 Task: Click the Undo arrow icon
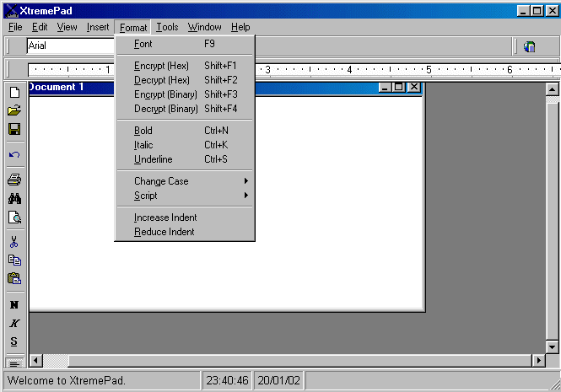pyautogui.click(x=14, y=154)
